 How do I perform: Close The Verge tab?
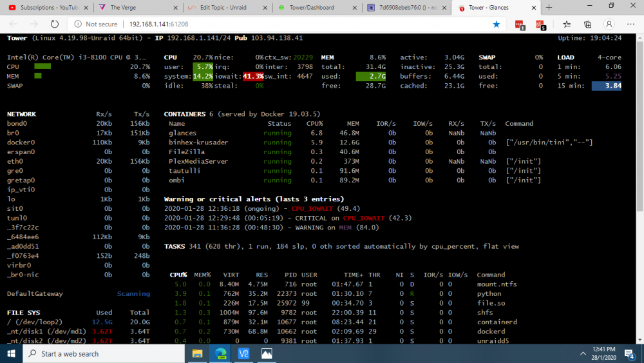175,8
